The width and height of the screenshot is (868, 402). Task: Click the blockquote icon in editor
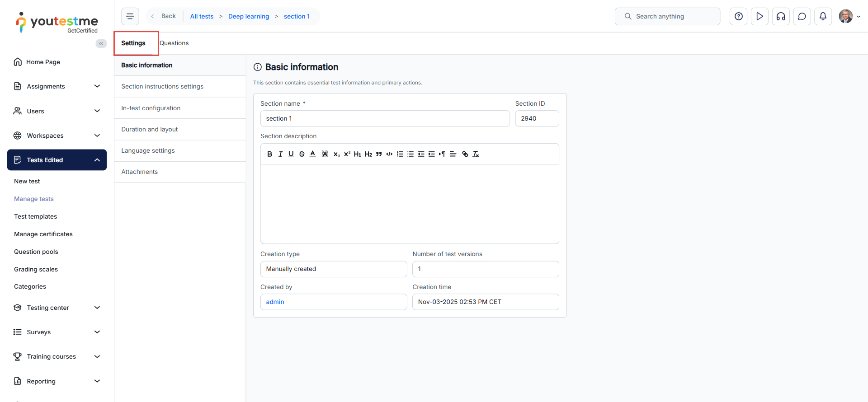(x=379, y=154)
